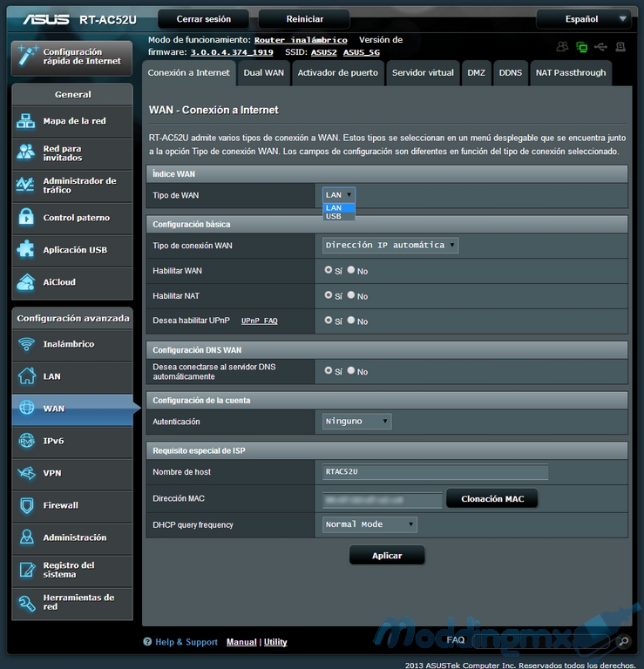The image size is (644, 669).
Task: Open the Inalámbrico wifi icon
Action: tap(26, 344)
